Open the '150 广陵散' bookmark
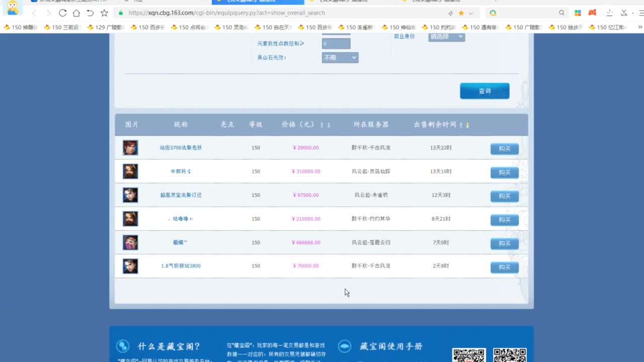This screenshot has height=362, width=644. click(x=524, y=27)
